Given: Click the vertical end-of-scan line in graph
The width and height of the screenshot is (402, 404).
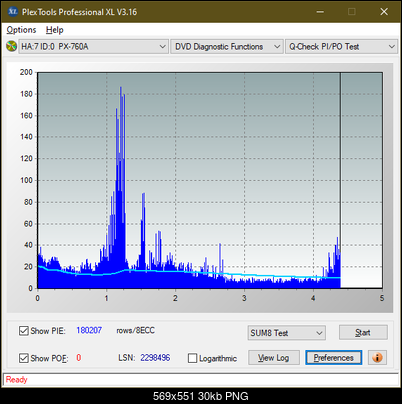Looking at the screenshot, I should [x=340, y=180].
